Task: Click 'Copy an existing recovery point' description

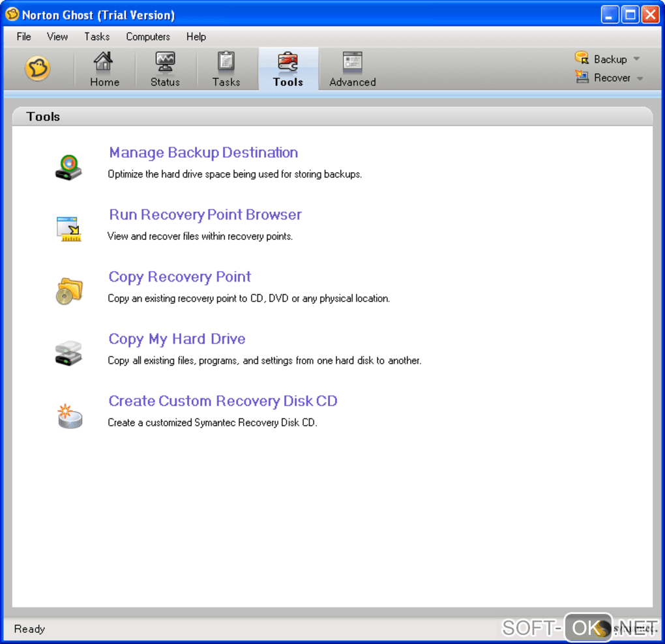Action: click(x=248, y=299)
